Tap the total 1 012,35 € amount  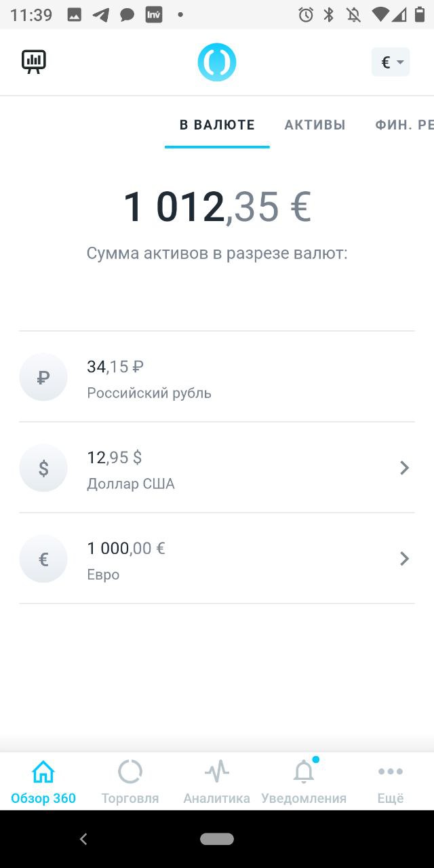(x=217, y=207)
